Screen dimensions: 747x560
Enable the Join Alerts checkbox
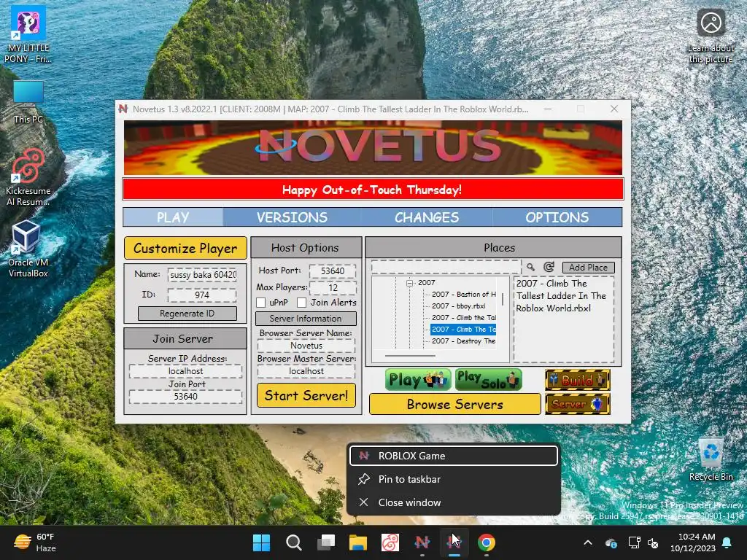tap(301, 303)
